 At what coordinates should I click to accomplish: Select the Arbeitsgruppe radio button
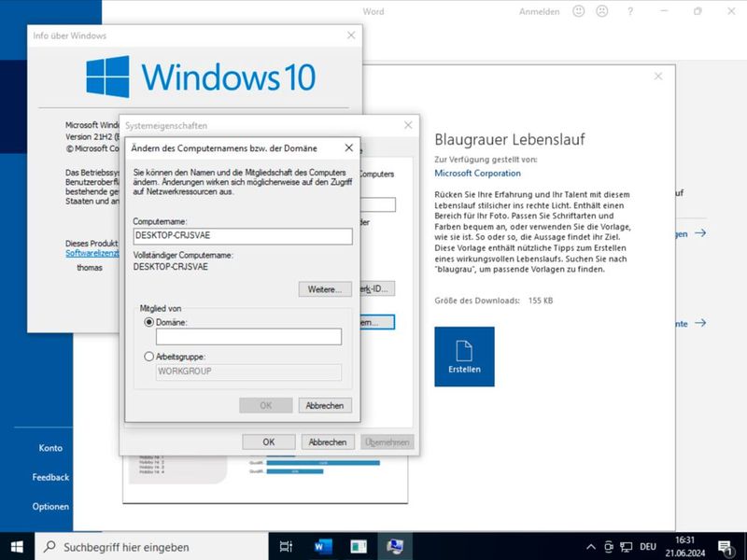pos(148,356)
